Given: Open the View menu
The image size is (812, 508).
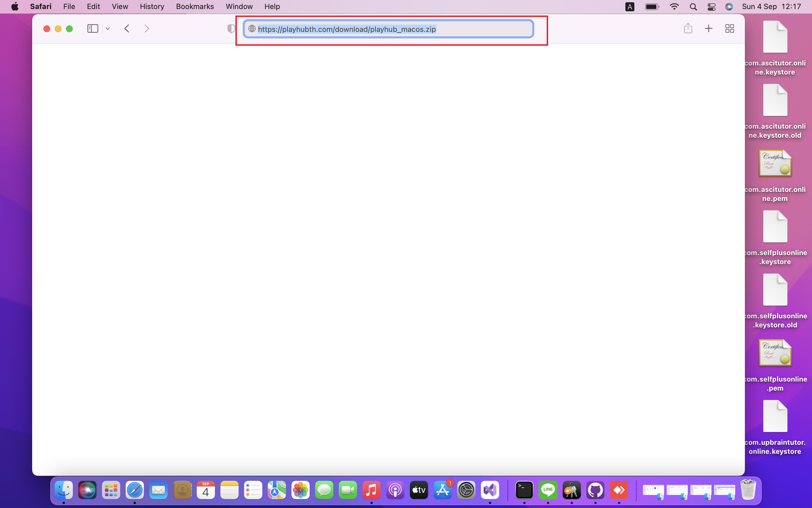Looking at the screenshot, I should [120, 6].
